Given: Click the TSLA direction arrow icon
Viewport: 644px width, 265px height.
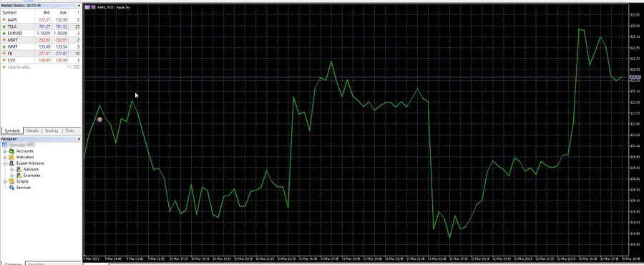Looking at the screenshot, I should (x=4, y=26).
